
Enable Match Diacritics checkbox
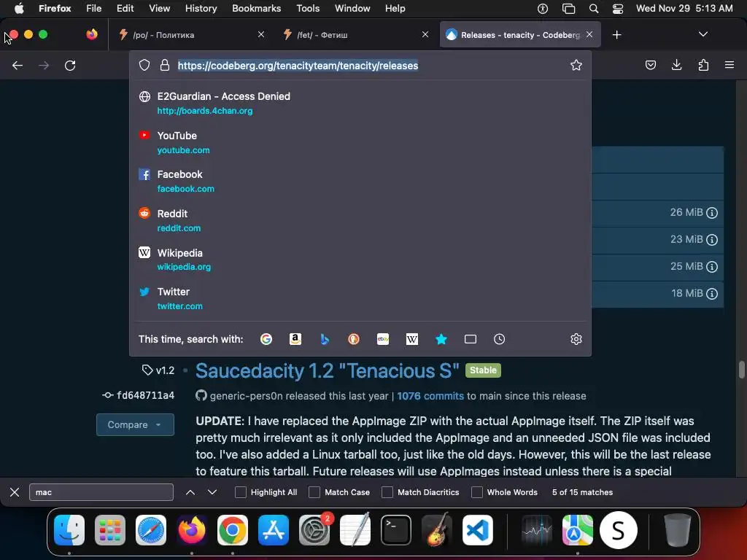[x=387, y=492]
